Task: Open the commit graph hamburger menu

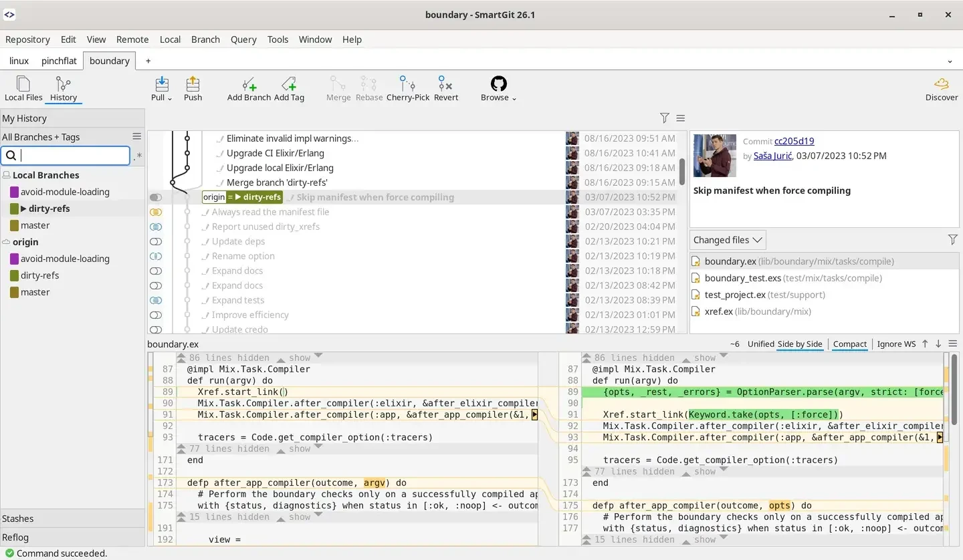Action: [681, 118]
